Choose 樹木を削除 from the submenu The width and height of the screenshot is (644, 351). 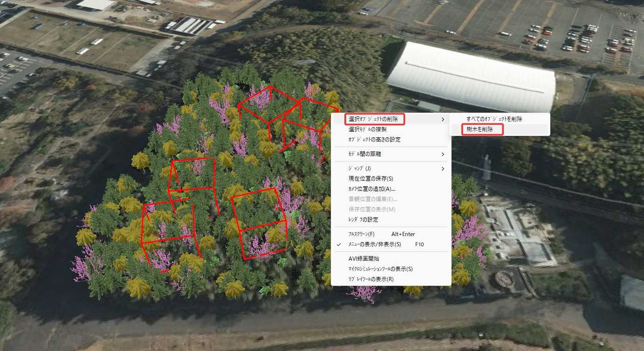480,129
